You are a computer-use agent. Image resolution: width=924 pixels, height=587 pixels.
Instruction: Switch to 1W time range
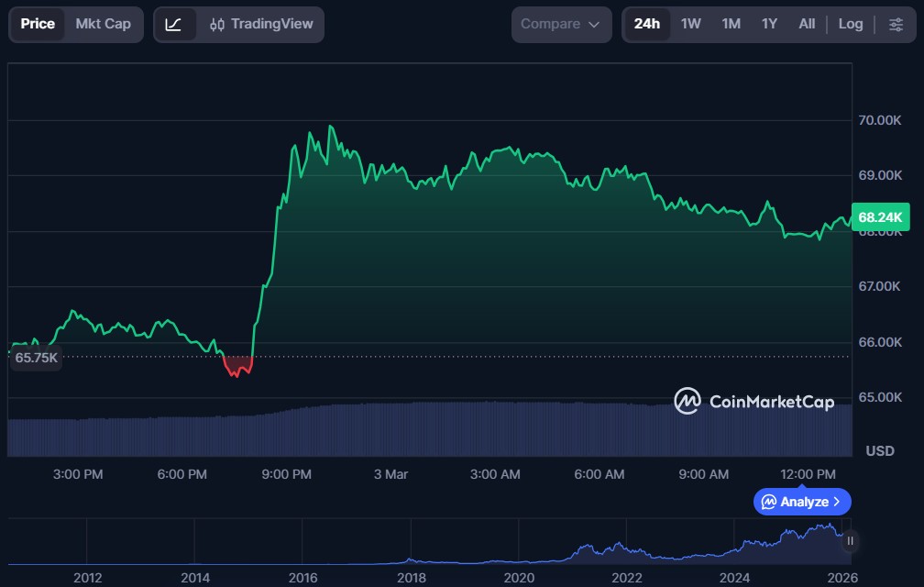click(690, 24)
